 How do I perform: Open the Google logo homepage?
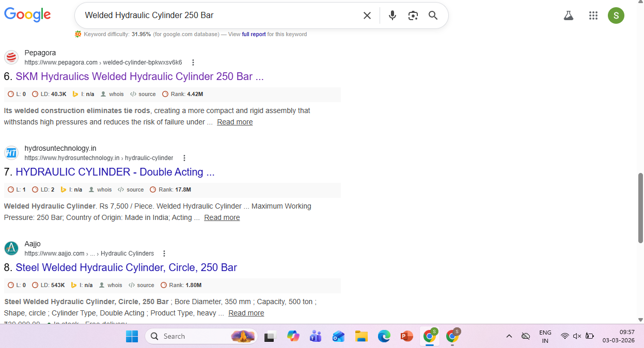coord(27,15)
